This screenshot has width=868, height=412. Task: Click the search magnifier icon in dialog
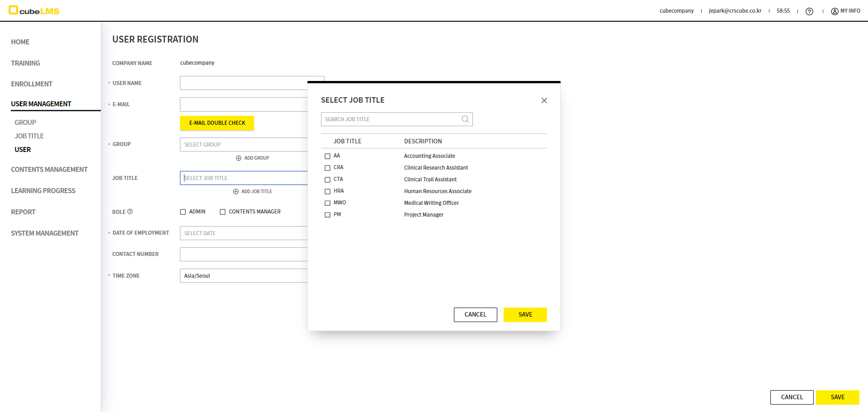click(x=465, y=119)
